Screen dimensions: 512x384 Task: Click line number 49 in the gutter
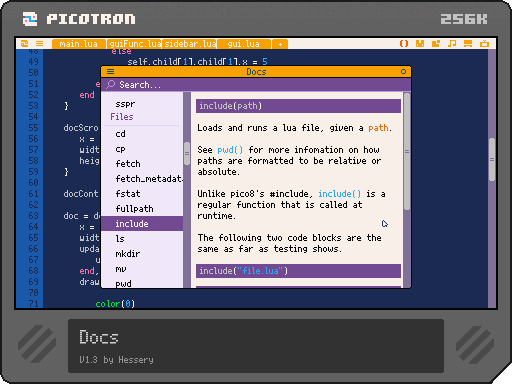tap(33, 62)
